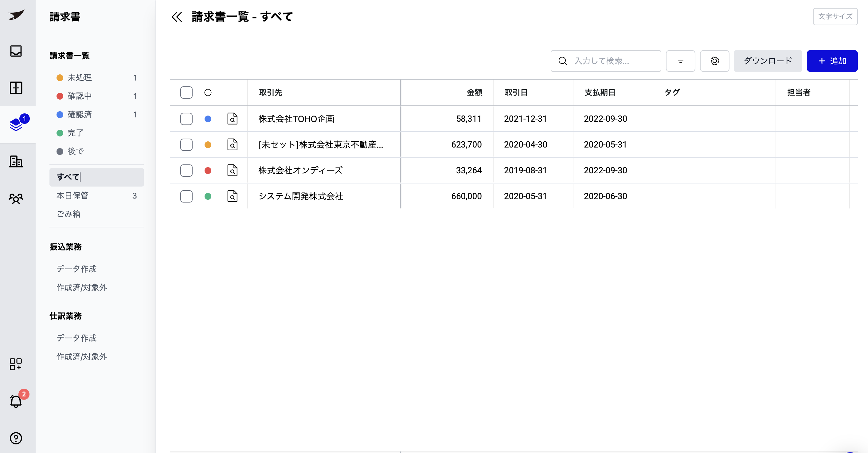Open the ごみ箱 list item
The image size is (868, 453).
click(68, 214)
